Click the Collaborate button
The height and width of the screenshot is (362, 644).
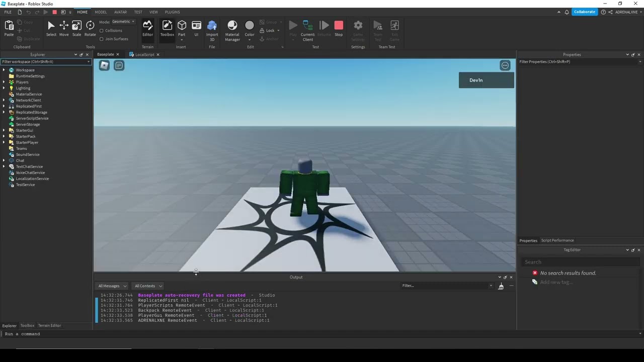coord(584,12)
